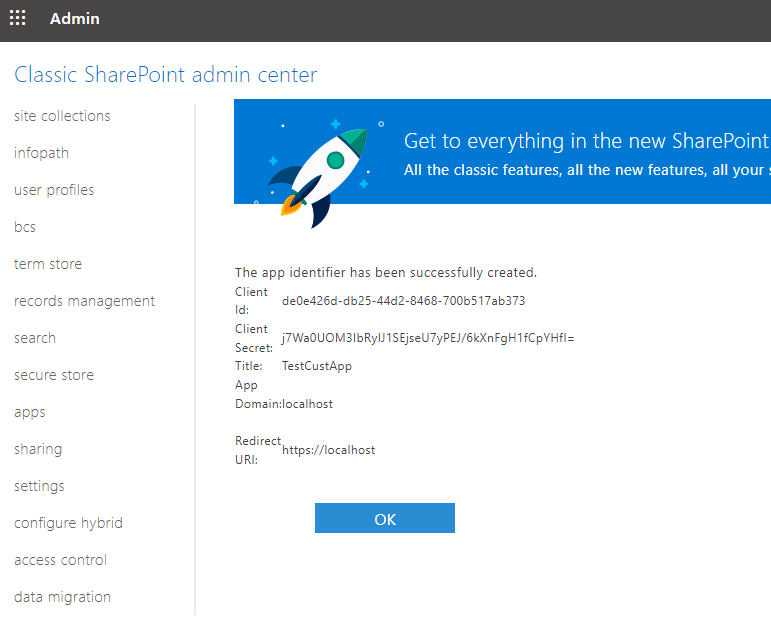Go to apps section
Image resolution: width=771 pixels, height=618 pixels.
tap(30, 412)
